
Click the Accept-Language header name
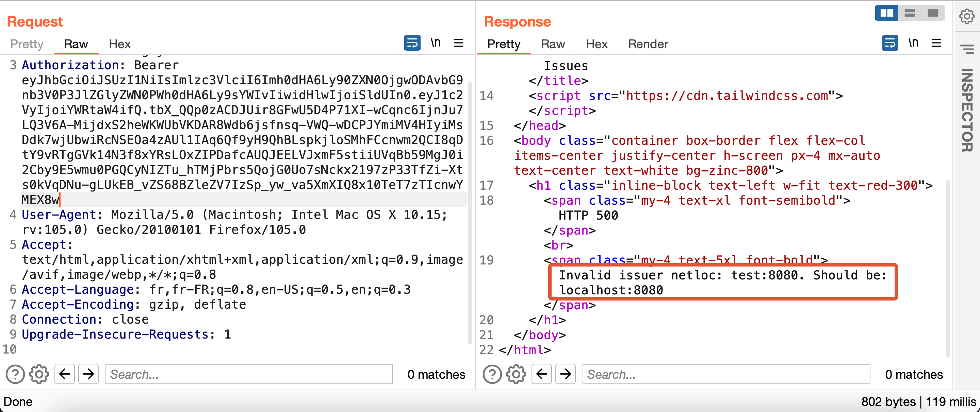click(78, 290)
